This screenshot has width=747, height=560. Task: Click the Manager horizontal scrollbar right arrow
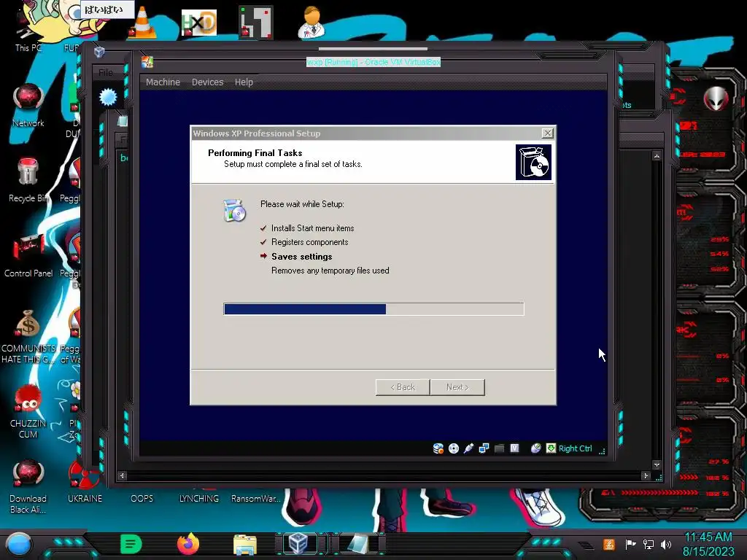tap(646, 475)
